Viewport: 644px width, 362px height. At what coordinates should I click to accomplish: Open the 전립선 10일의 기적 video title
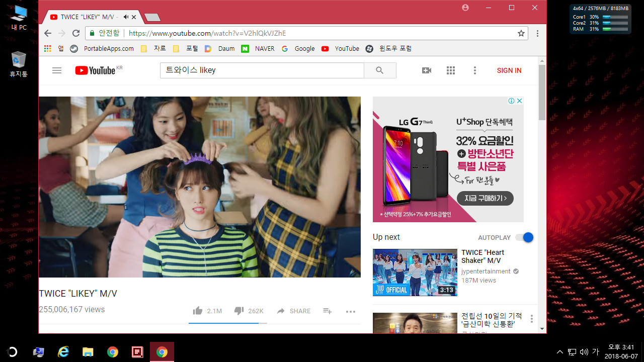point(492,321)
